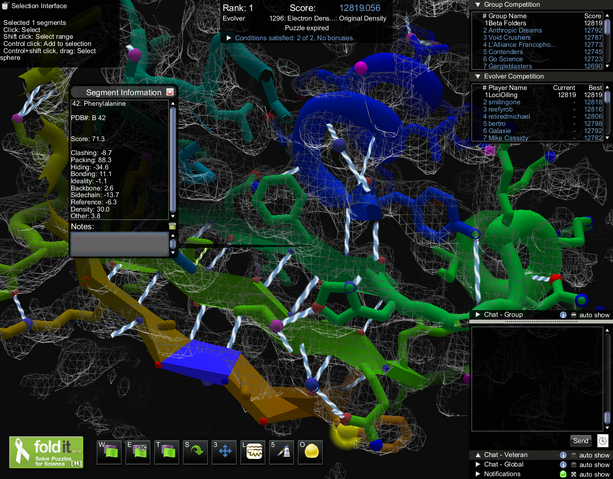
Task: Expand the Notifications panel
Action: pyautogui.click(x=478, y=474)
